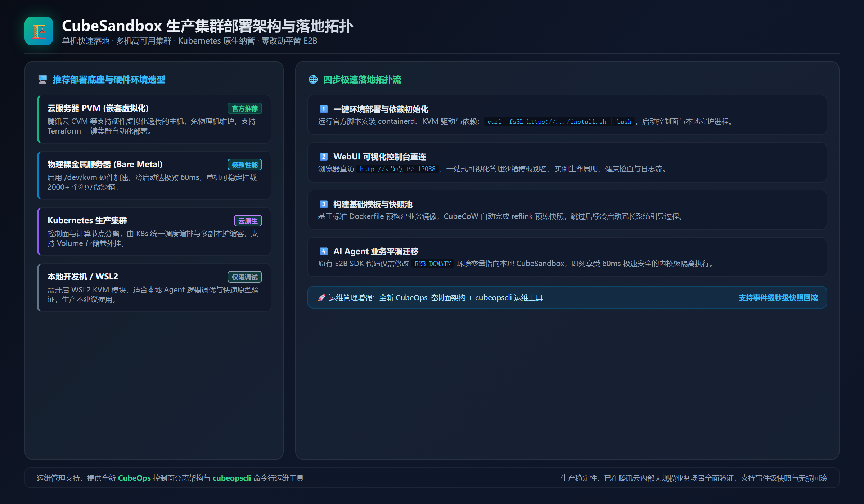
Task: Click the E2B_DOMAIN variable snippet
Action: [433, 264]
